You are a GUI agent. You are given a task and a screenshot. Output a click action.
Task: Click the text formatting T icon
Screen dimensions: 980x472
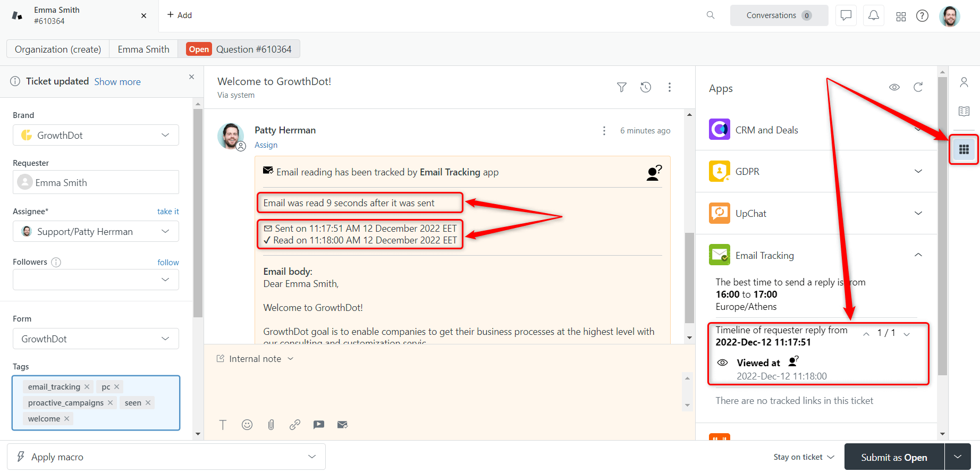coord(223,425)
